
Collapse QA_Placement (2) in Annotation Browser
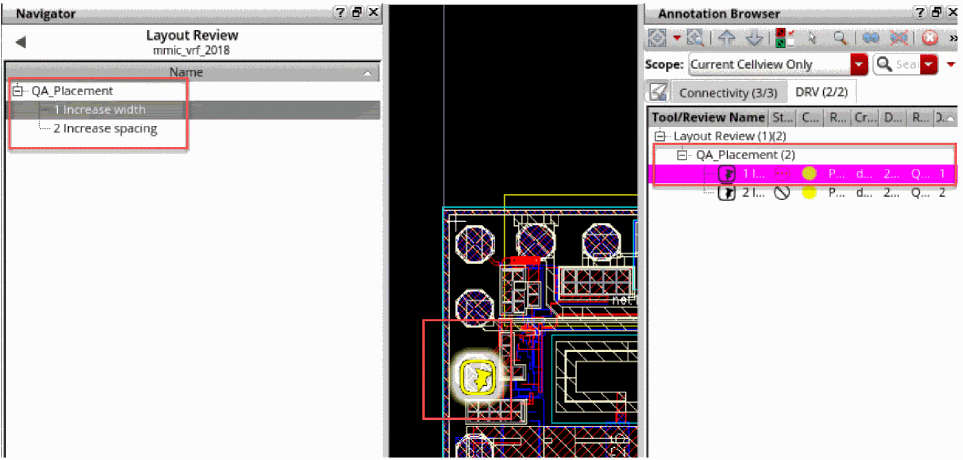coord(682,155)
